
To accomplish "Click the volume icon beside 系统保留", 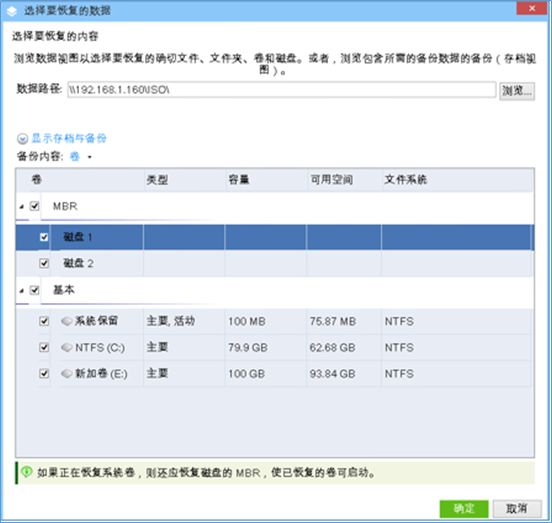I will click(x=67, y=321).
